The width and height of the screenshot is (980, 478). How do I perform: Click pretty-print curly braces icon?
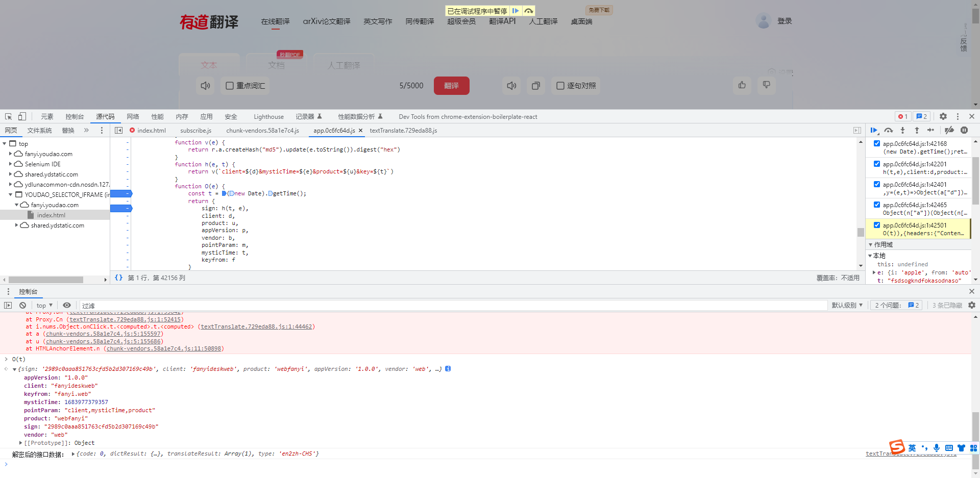(118, 278)
